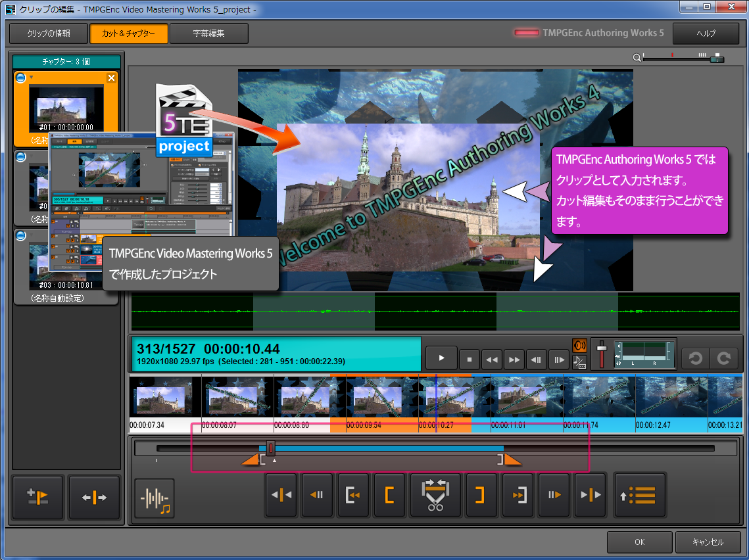The width and height of the screenshot is (749, 560).
Task: Click the set end point bracket icon
Action: point(482,494)
